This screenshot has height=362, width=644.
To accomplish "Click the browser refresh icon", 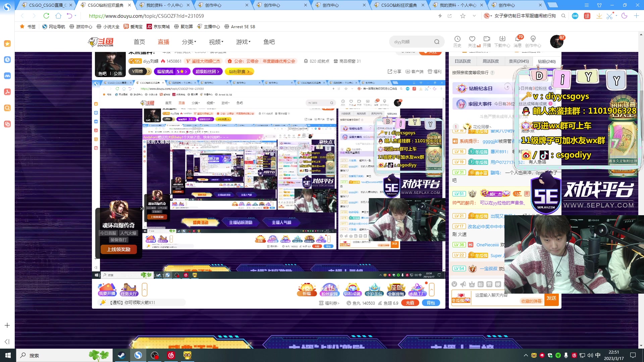I will click(46, 16).
